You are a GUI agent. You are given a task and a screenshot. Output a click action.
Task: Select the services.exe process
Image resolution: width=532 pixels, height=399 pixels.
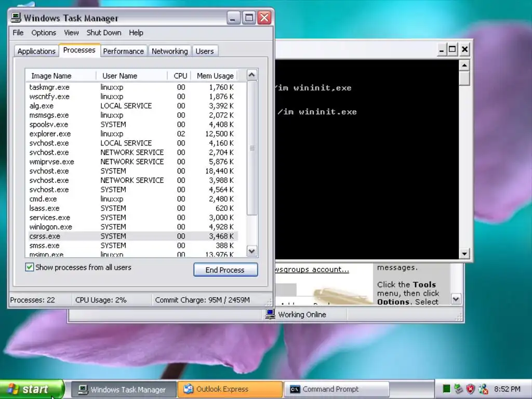(133, 218)
